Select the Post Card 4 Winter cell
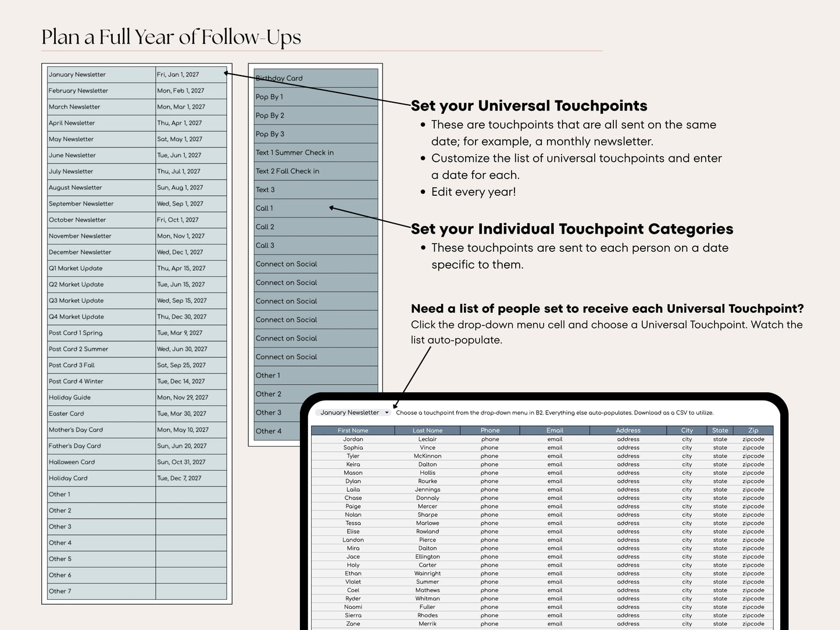Image resolution: width=840 pixels, height=630 pixels. 101,381
